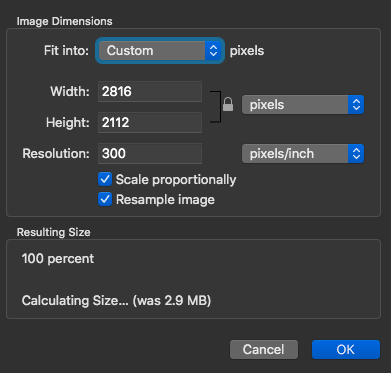Viewport: 391px width, 373px height.
Task: Click OK to apply size changes
Action: [346, 349]
